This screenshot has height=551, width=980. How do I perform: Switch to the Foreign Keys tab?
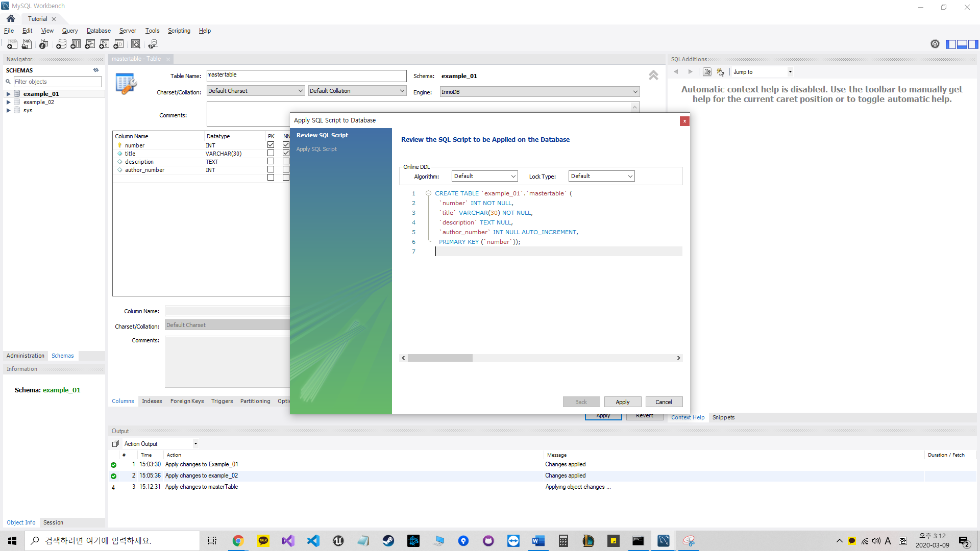[x=187, y=401]
